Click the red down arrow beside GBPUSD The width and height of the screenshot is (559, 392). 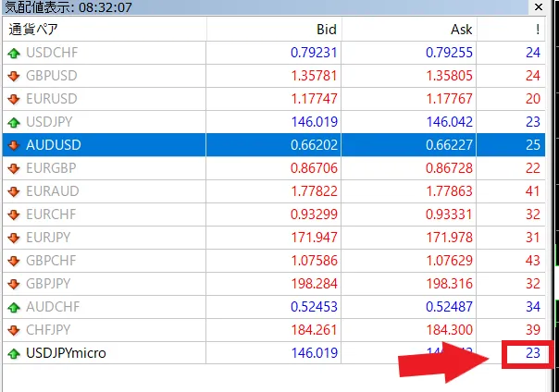[13, 76]
